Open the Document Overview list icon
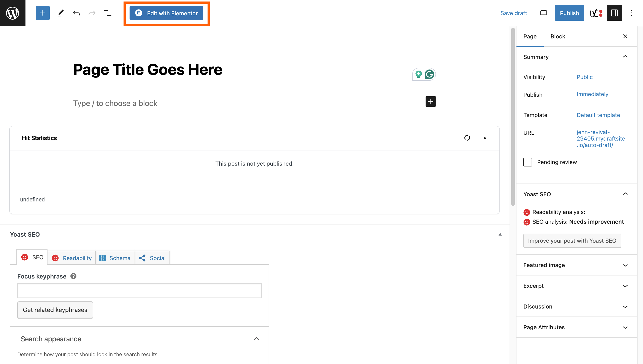 (108, 13)
